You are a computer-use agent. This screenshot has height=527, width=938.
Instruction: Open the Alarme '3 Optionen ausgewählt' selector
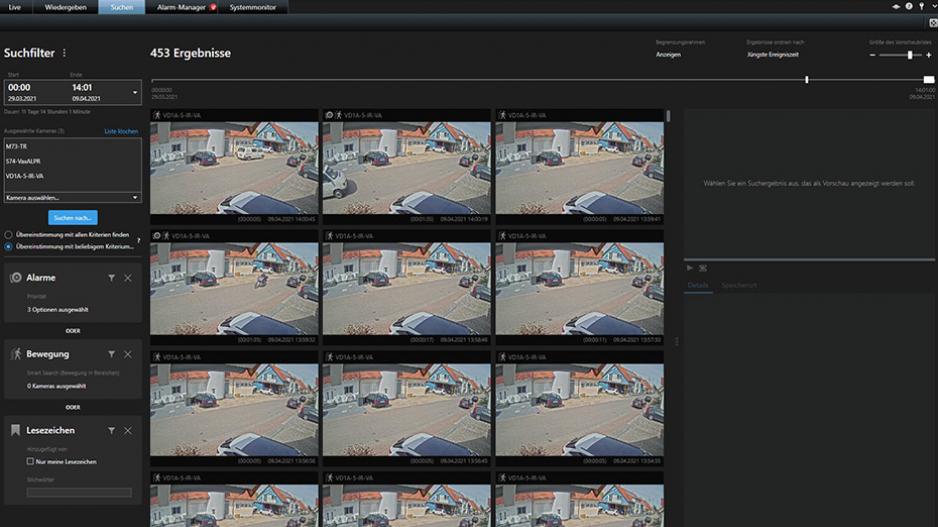click(x=57, y=310)
